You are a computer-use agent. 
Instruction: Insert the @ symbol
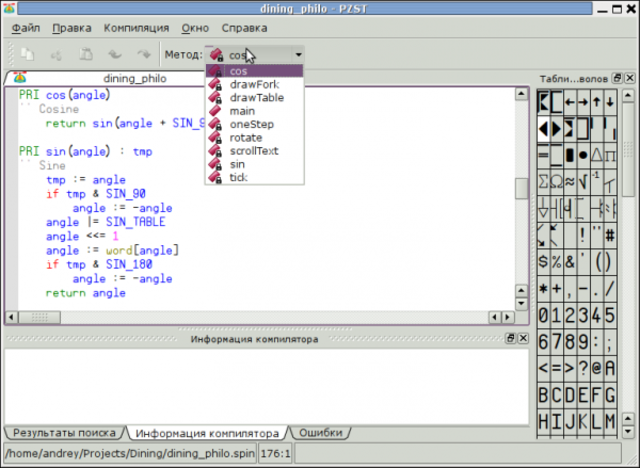pyautogui.click(x=597, y=368)
